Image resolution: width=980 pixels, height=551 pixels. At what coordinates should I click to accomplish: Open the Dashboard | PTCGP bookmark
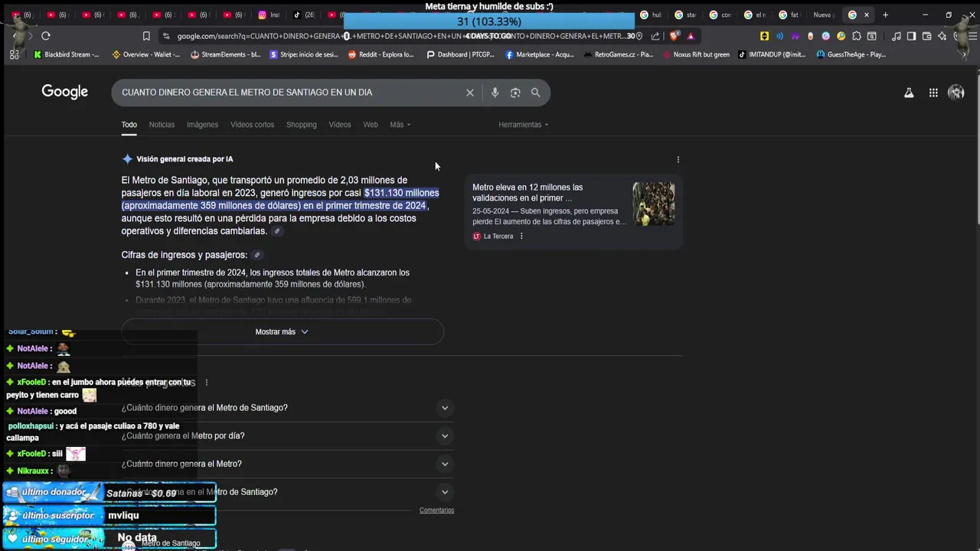click(x=460, y=54)
